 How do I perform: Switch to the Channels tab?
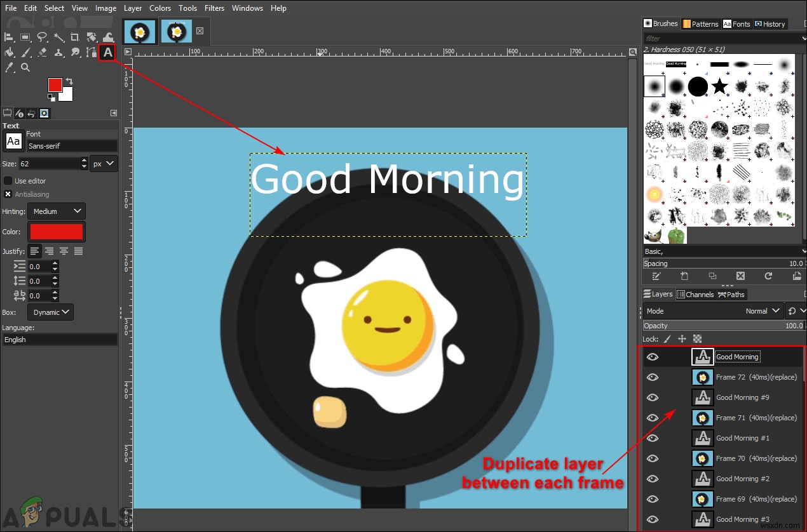click(x=696, y=294)
